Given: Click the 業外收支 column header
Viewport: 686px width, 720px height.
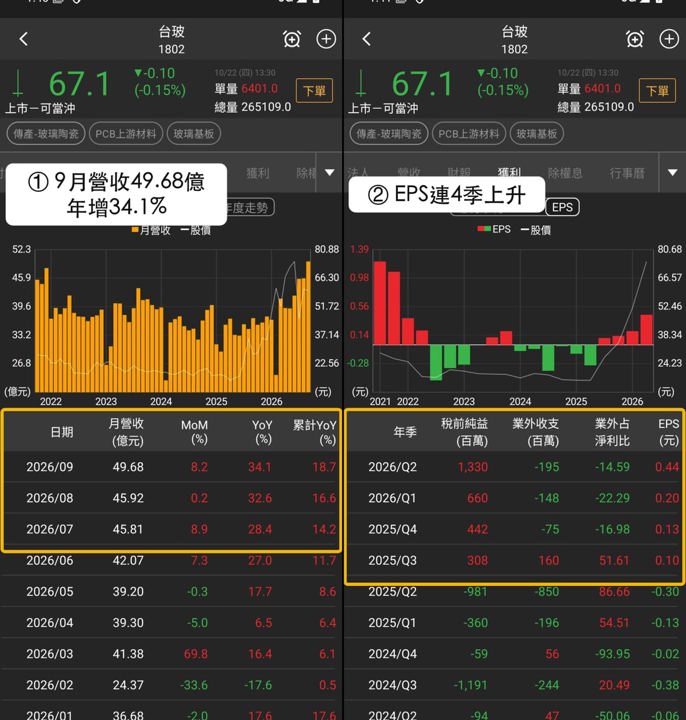Looking at the screenshot, I should tap(535, 432).
